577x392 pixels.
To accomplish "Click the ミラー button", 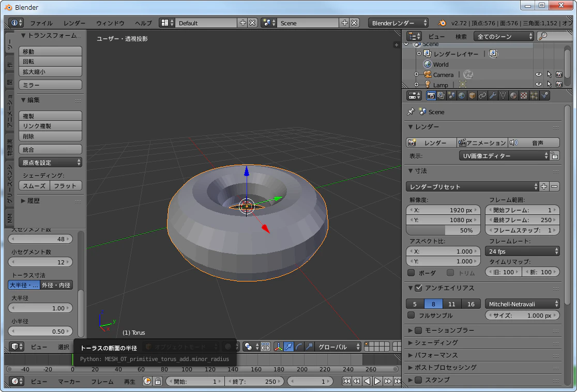I will (51, 85).
